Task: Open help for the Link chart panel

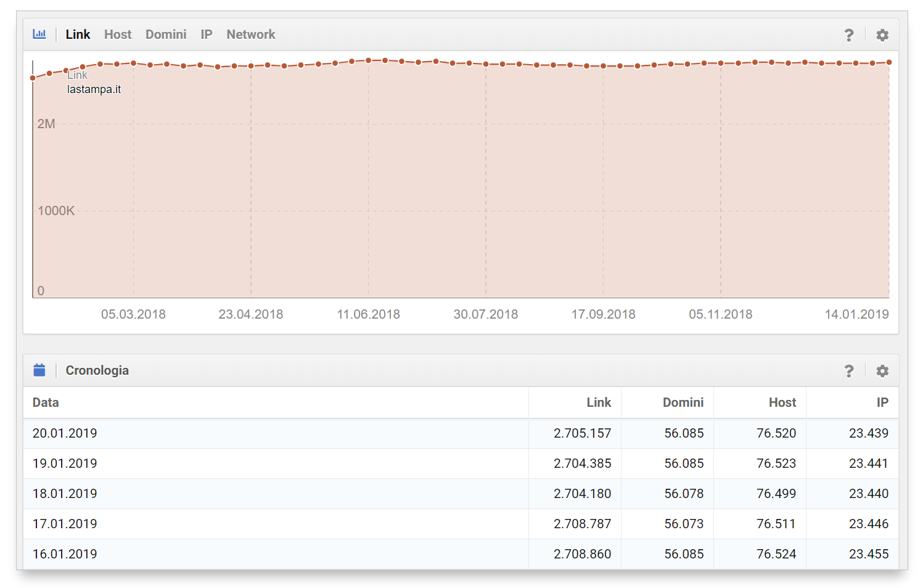Action: tap(849, 35)
